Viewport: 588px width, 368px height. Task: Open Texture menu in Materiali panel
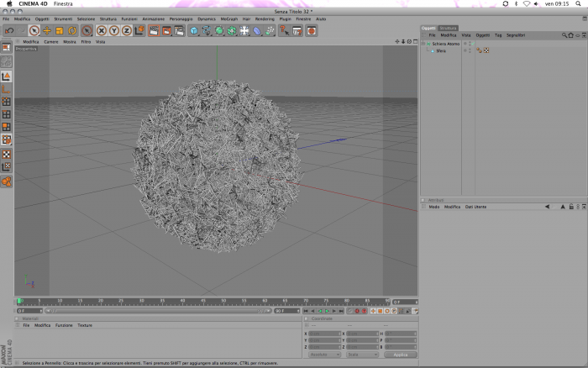click(85, 325)
